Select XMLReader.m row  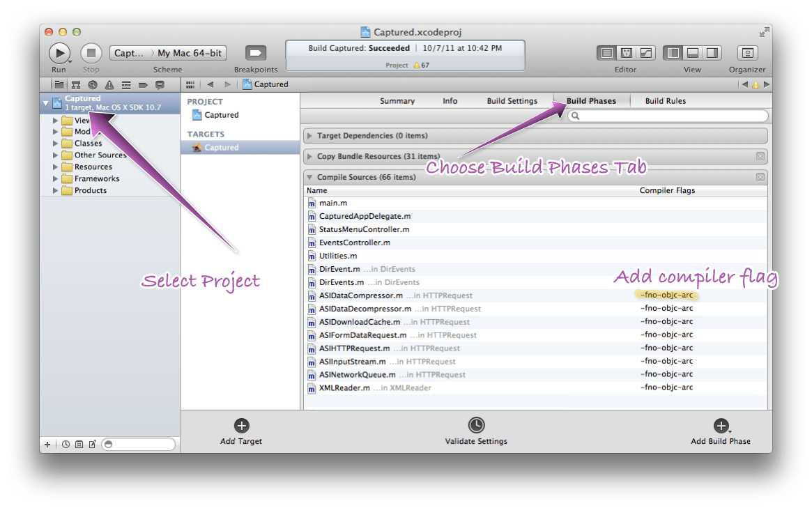point(535,388)
